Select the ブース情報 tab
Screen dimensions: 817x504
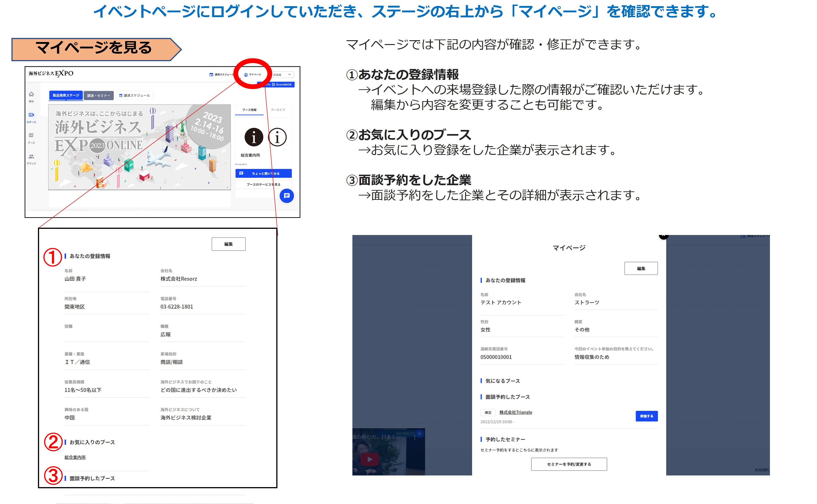pos(249,110)
